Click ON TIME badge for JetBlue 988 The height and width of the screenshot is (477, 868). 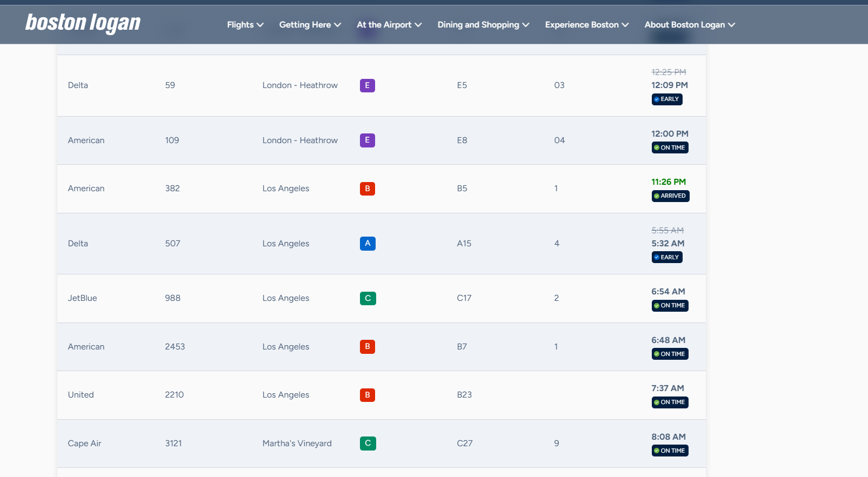[670, 306]
